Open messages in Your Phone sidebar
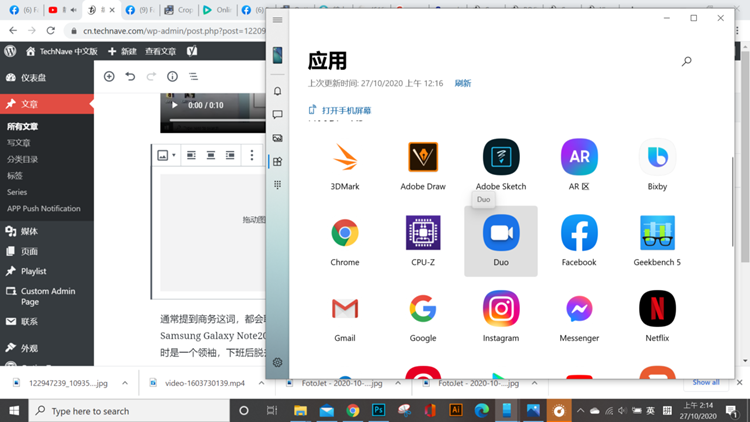Image resolution: width=750 pixels, height=422 pixels. (277, 114)
